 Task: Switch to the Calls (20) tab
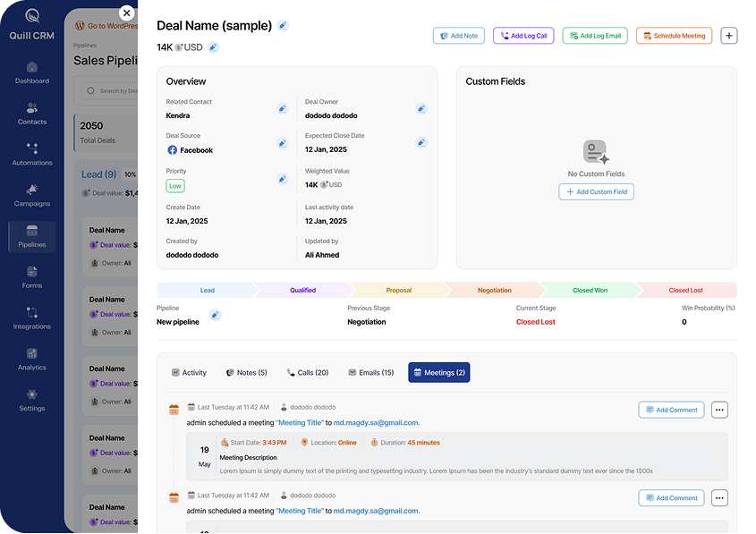[x=307, y=372]
